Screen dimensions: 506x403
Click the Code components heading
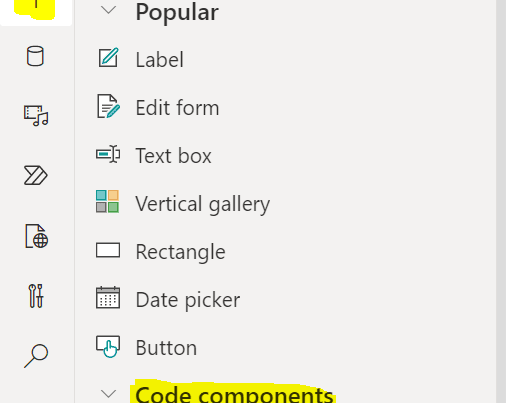click(234, 394)
